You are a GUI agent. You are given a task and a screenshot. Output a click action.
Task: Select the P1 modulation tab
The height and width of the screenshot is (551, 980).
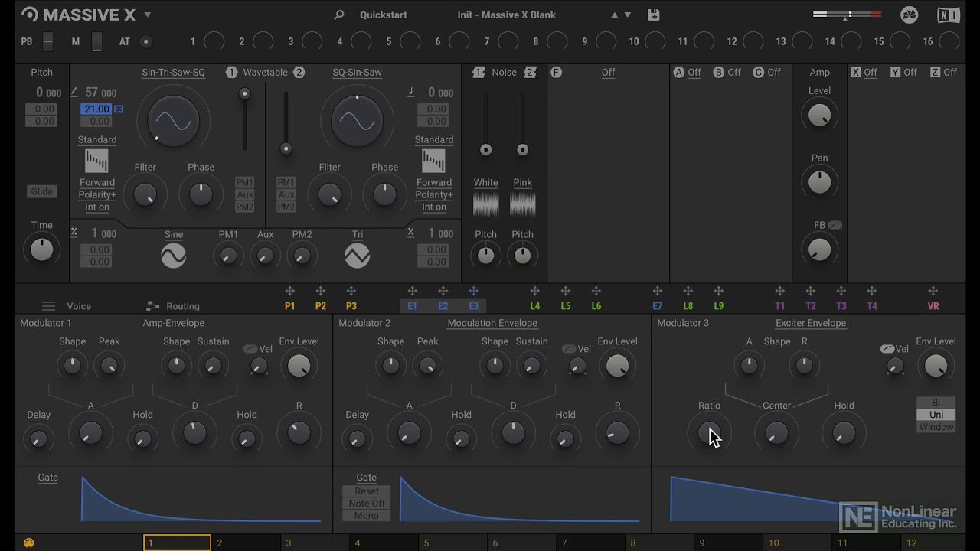289,306
